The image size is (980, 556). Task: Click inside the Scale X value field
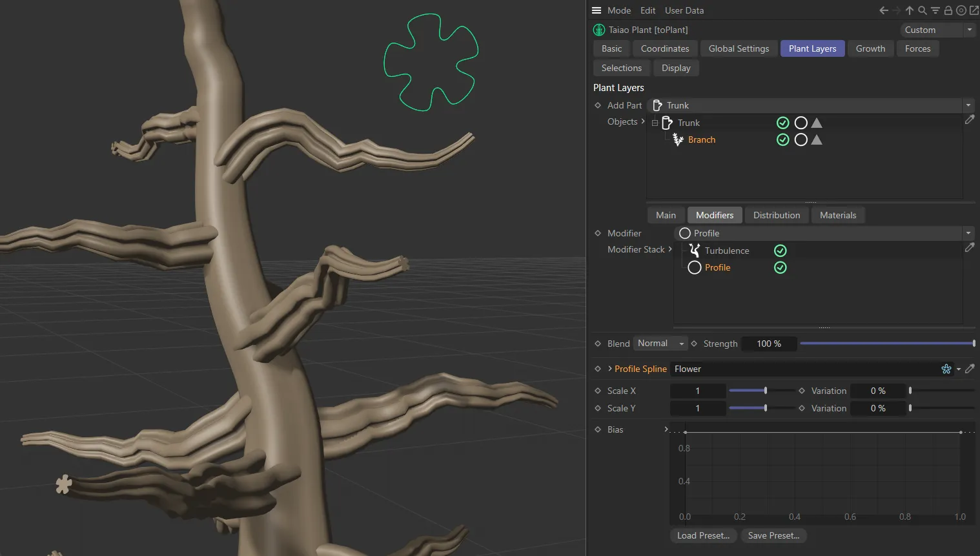(x=698, y=391)
